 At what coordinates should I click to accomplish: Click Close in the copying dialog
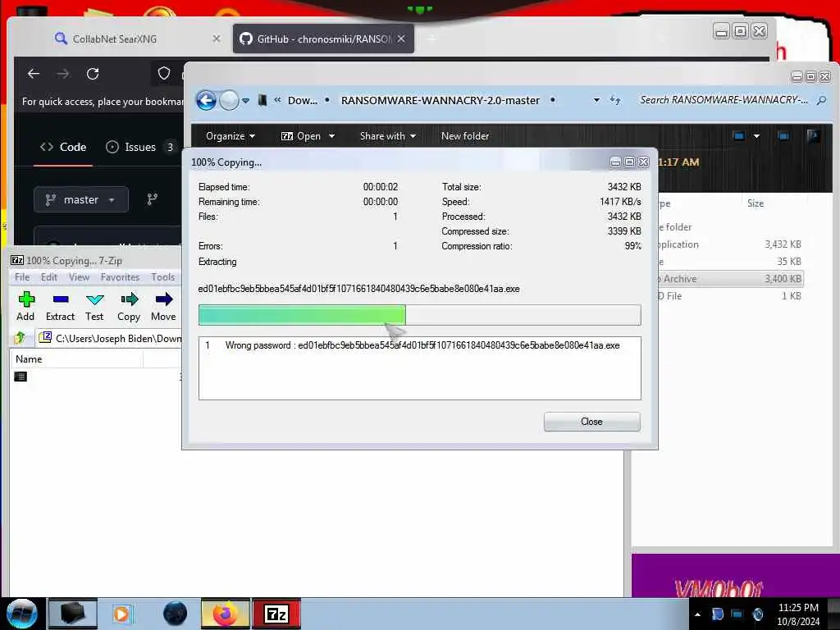[591, 422]
